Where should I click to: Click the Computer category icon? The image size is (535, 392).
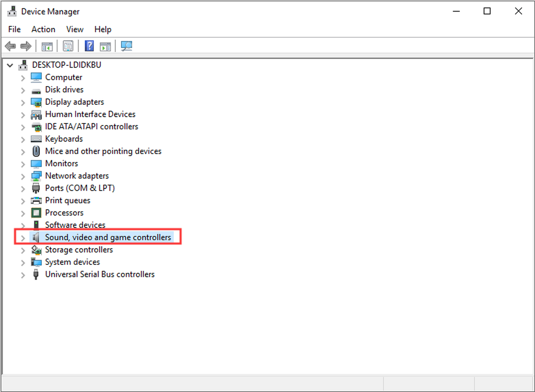[36, 77]
